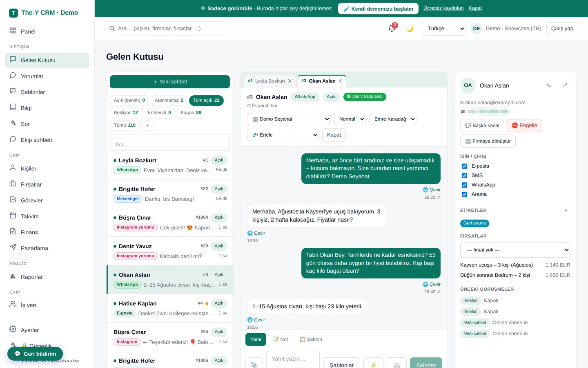Select the Not composer tab
Image resolution: width=588 pixels, height=368 pixels.
[x=281, y=339]
